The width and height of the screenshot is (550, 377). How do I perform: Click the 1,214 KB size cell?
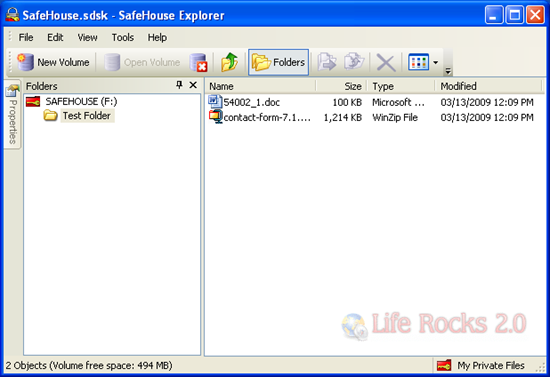343,117
